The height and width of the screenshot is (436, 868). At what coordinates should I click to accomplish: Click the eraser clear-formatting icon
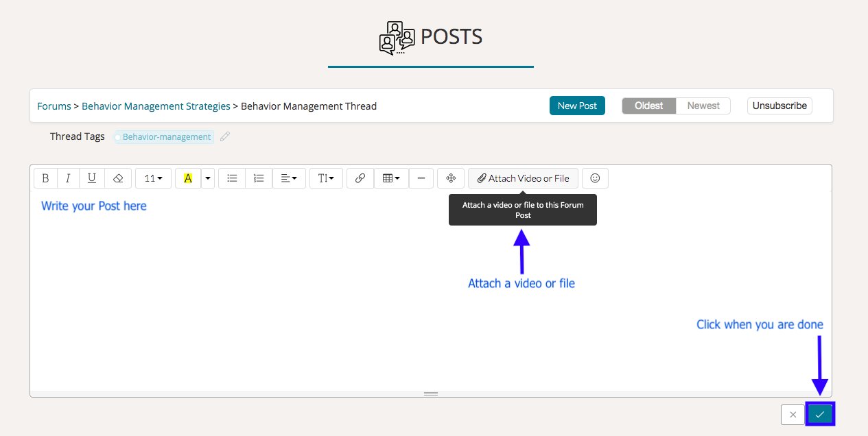click(117, 178)
